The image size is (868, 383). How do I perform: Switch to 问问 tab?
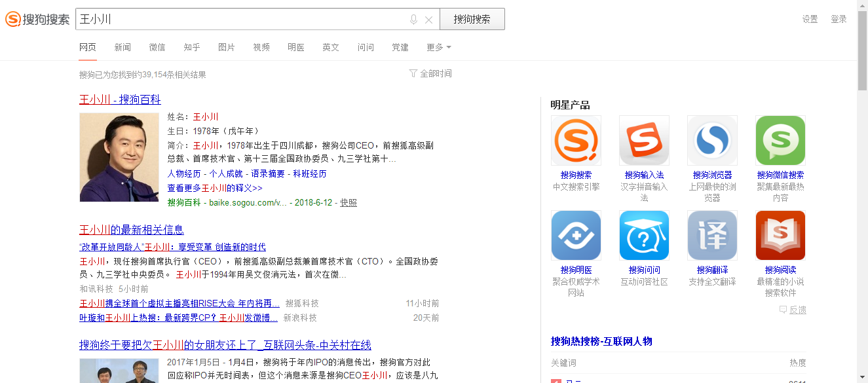click(x=366, y=47)
